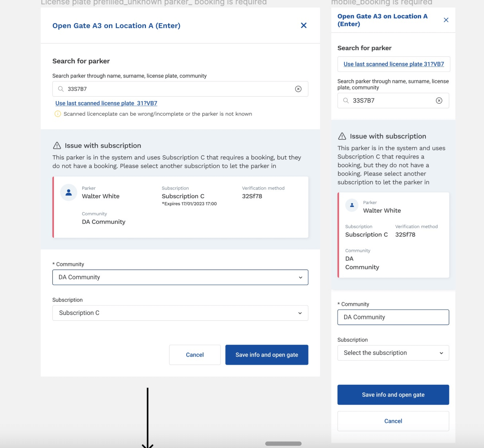The height and width of the screenshot is (448, 484).
Task: Click Use last scanned license plate 31?VB7 in mobile dialog
Action: point(393,64)
